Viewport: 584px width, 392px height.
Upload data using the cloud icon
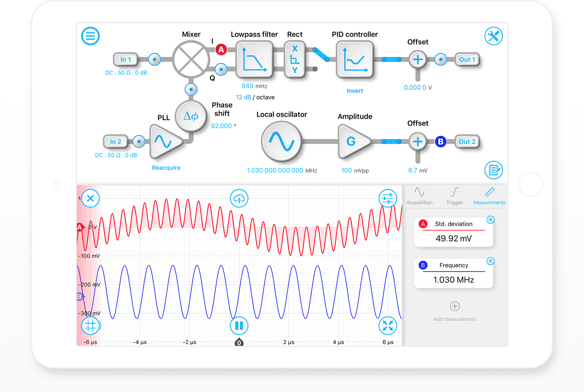[239, 198]
